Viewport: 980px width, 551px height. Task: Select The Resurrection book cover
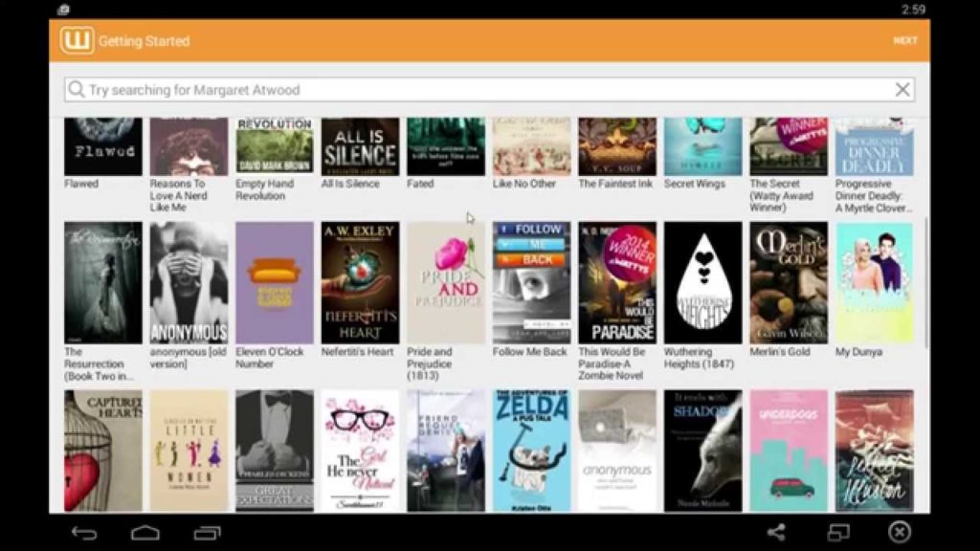pos(103,282)
